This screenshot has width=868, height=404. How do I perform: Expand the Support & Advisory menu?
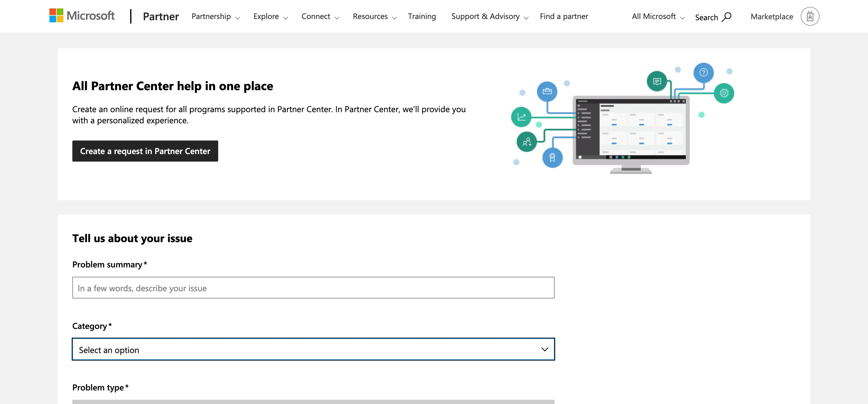[x=490, y=16]
